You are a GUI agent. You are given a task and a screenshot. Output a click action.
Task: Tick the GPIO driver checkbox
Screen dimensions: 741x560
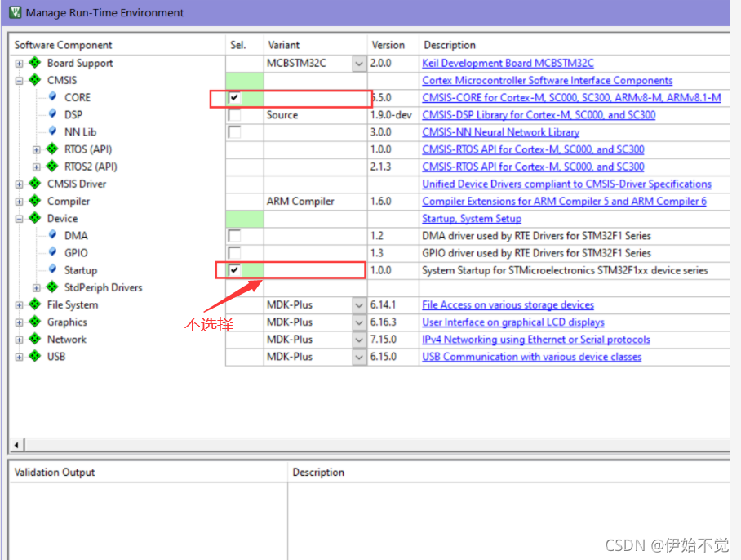(x=234, y=253)
